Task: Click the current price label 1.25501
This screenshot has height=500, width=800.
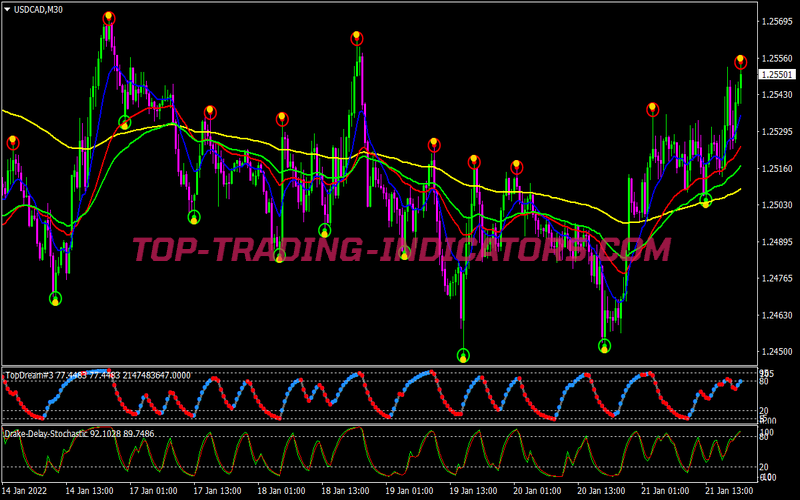Action: coord(777,74)
